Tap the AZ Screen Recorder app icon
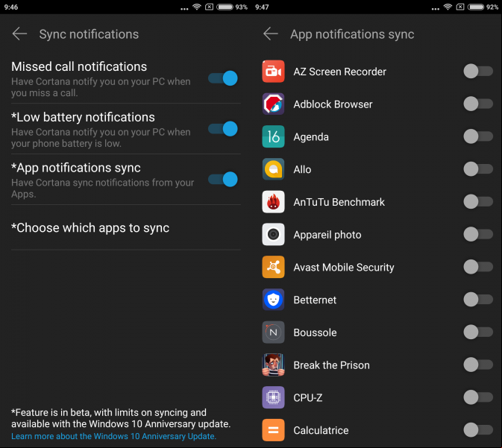 coord(273,72)
